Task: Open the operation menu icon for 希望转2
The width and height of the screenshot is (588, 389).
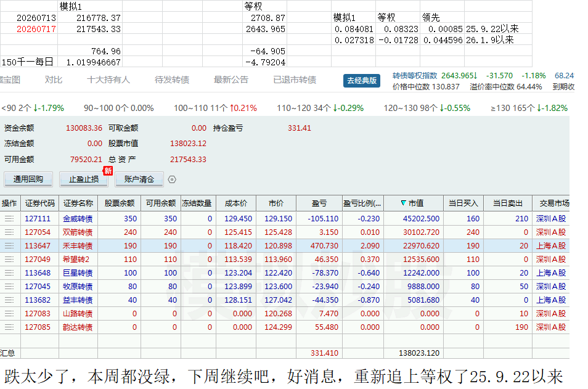Action: 9,259
